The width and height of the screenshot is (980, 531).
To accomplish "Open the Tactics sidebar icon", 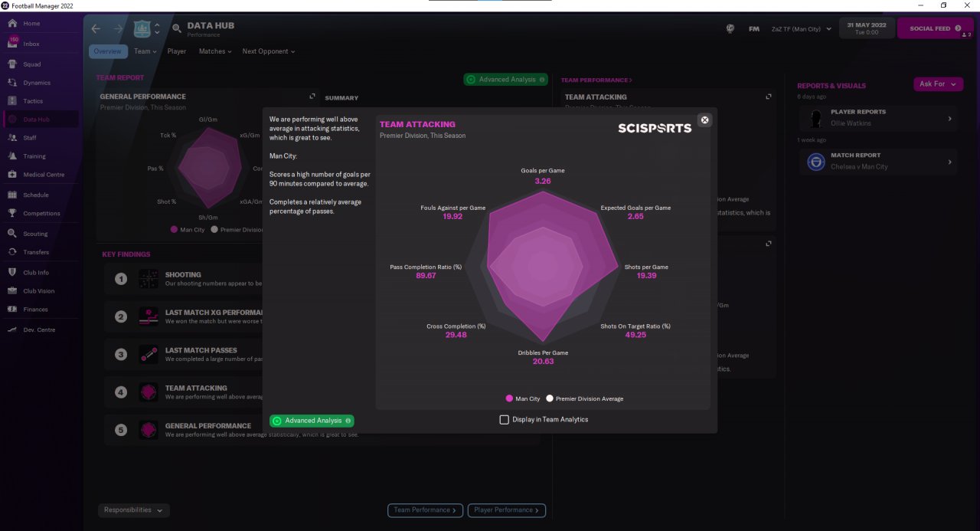I will click(12, 101).
